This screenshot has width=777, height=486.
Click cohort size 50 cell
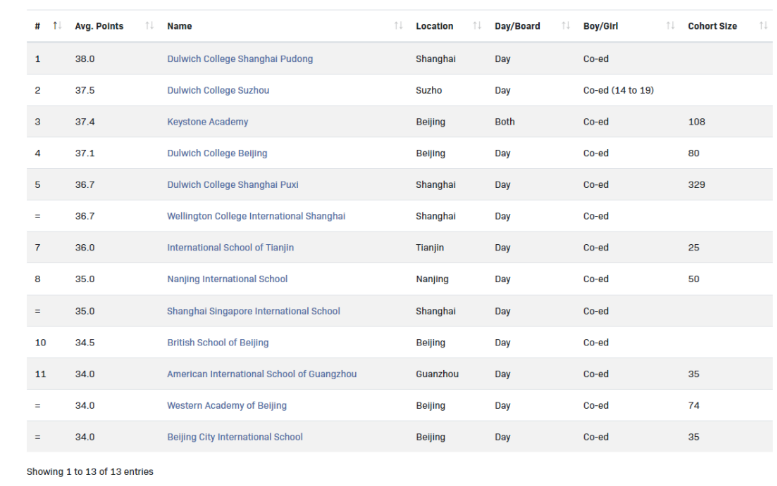693,279
